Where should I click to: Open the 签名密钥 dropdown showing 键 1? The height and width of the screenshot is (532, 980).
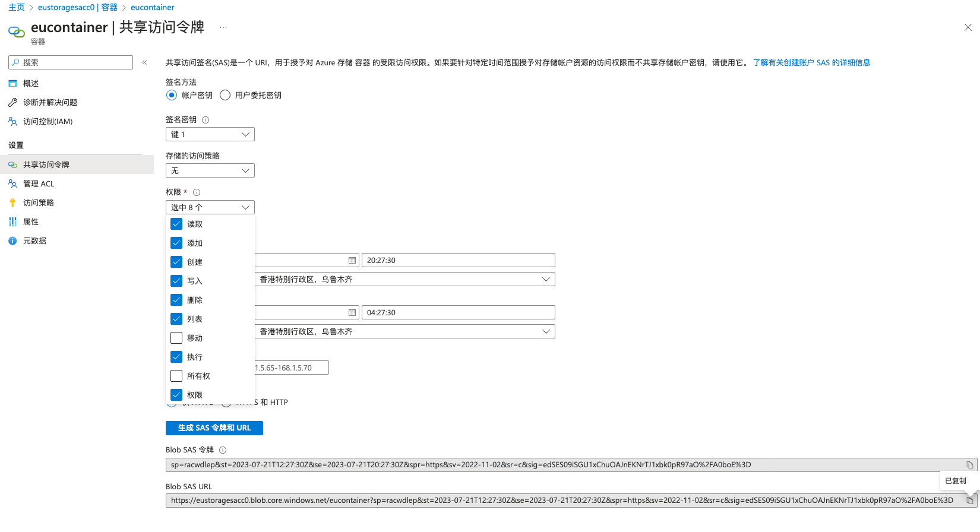[210, 134]
